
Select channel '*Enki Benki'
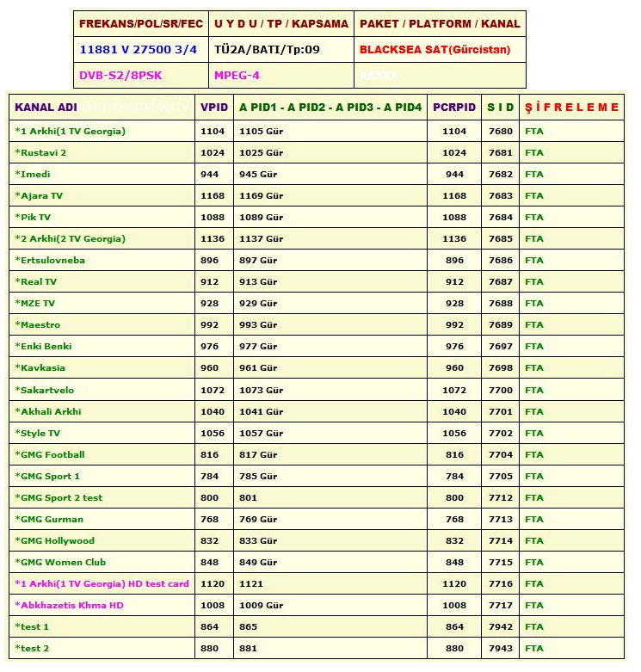point(43,346)
